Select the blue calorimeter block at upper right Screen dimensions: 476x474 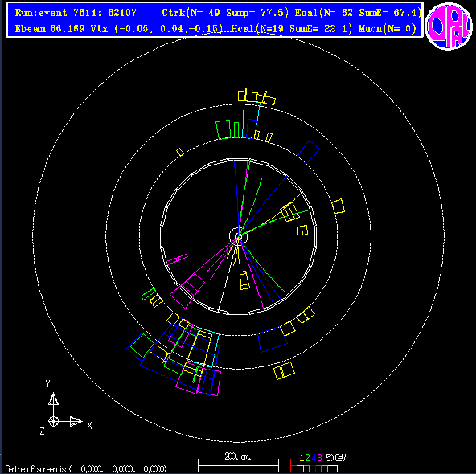click(308, 152)
